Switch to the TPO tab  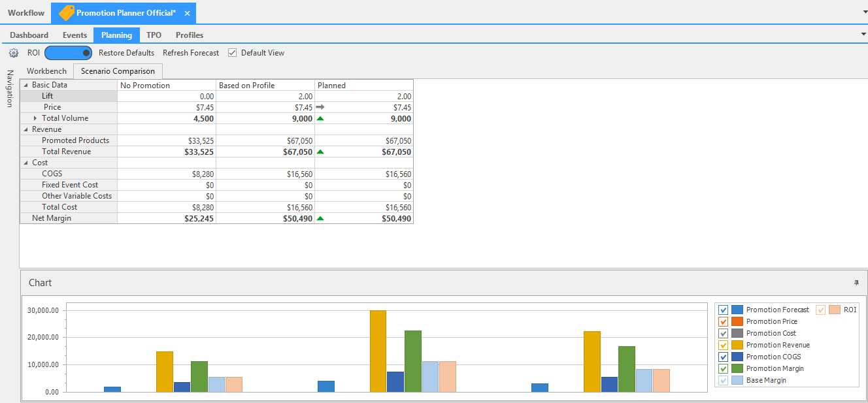point(154,35)
